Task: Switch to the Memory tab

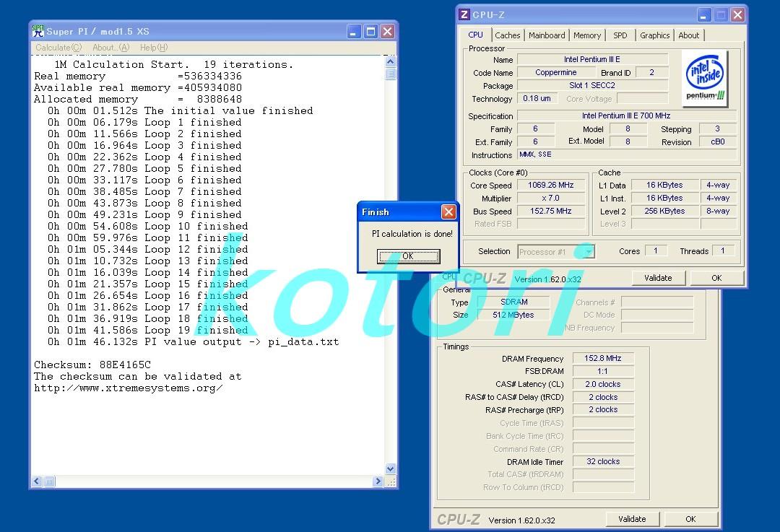Action: tap(587, 35)
